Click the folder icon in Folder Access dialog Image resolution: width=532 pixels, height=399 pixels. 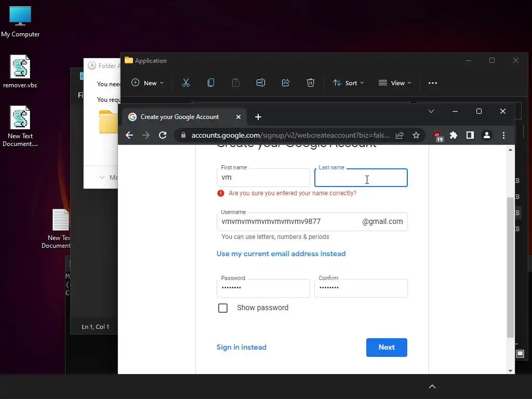pyautogui.click(x=108, y=122)
